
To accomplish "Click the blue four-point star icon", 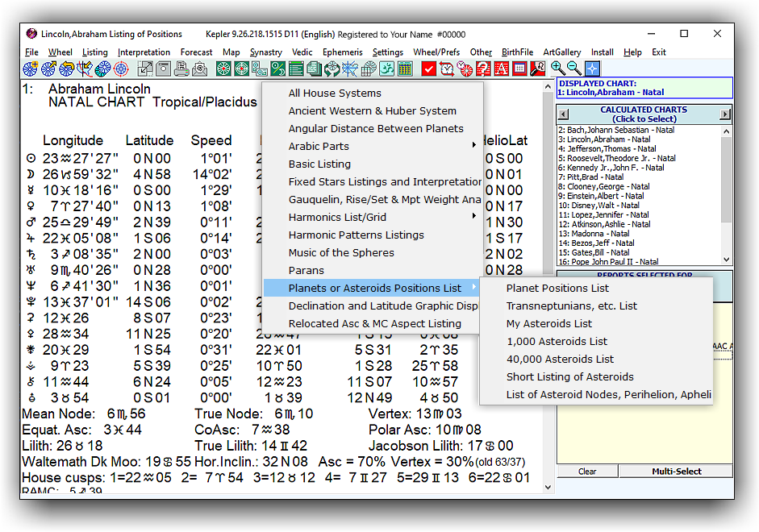I will (x=592, y=69).
